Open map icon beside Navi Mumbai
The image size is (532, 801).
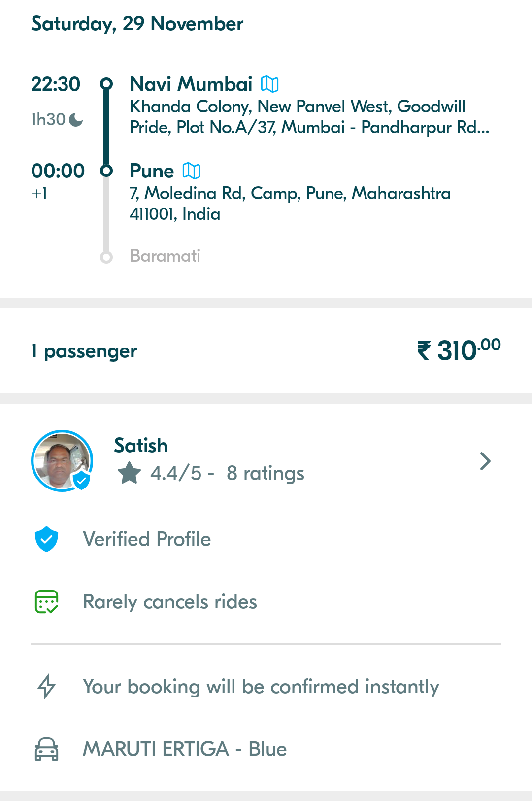pos(269,84)
